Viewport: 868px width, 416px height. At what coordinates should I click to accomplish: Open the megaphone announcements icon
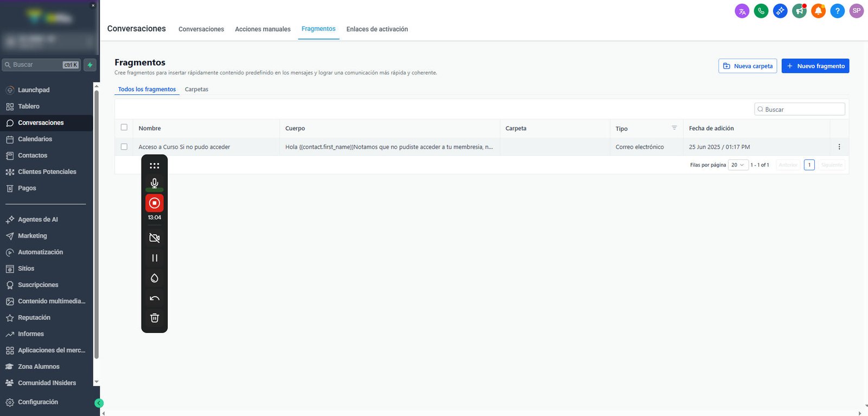pos(799,11)
